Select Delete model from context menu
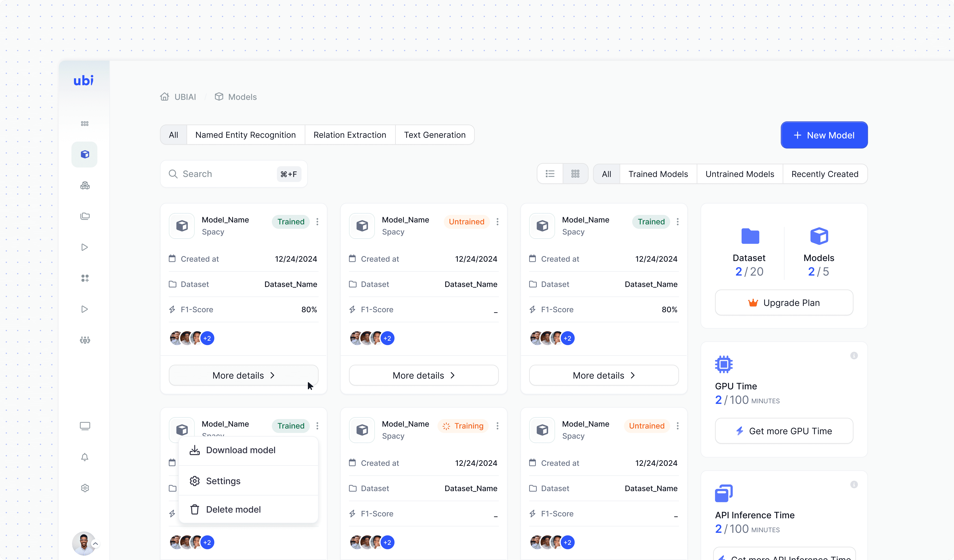 coord(233,510)
